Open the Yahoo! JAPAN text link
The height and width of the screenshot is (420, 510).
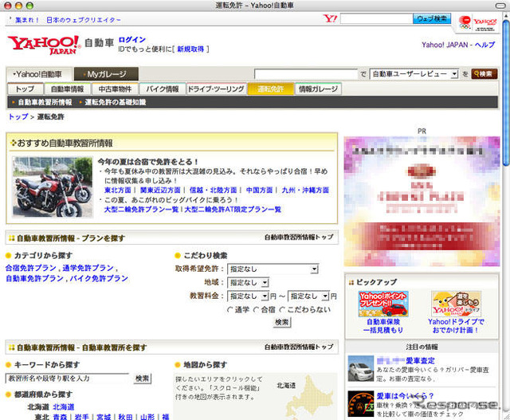(445, 45)
